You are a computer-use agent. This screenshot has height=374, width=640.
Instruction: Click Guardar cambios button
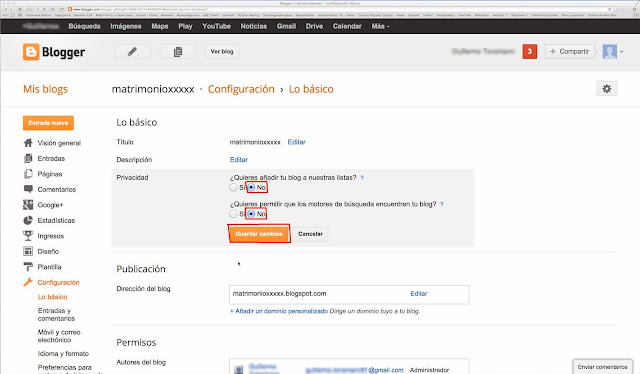point(259,234)
